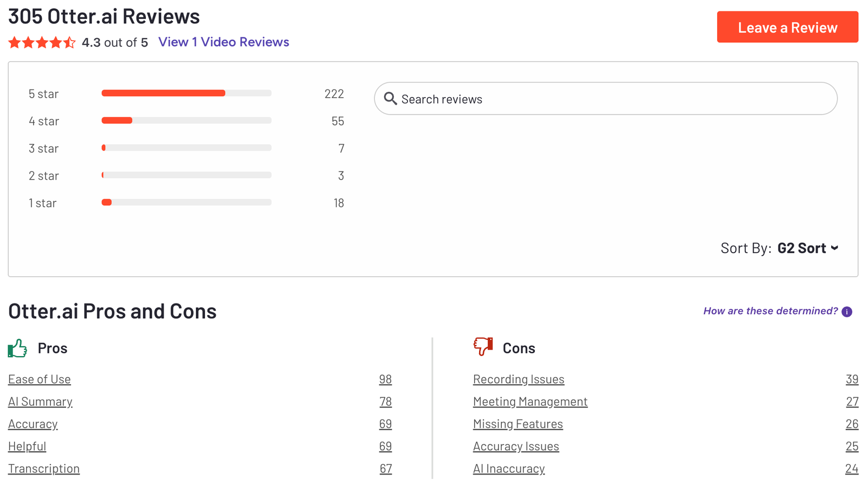Open the Recording Issues cons link
This screenshot has width=868, height=488.
pyautogui.click(x=518, y=379)
